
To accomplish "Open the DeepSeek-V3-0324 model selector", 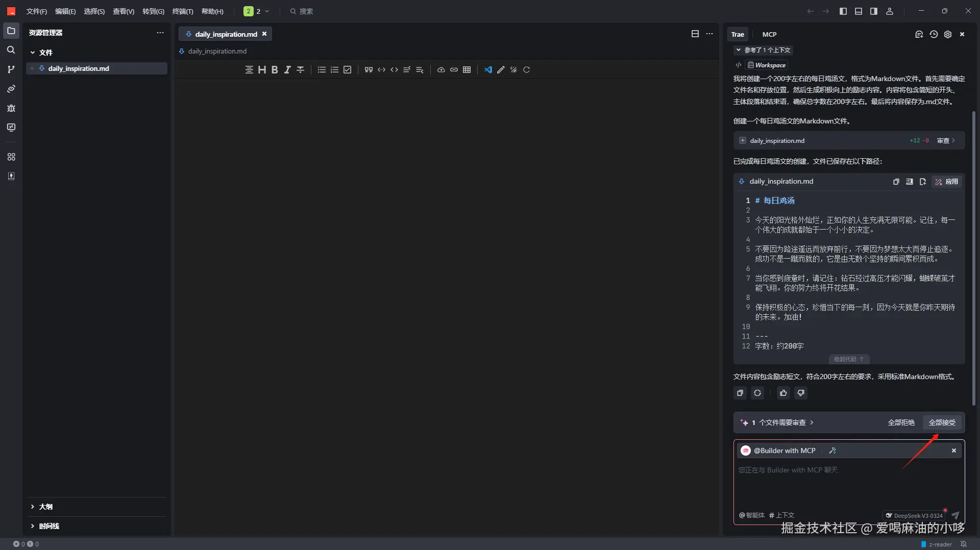I will click(x=914, y=515).
